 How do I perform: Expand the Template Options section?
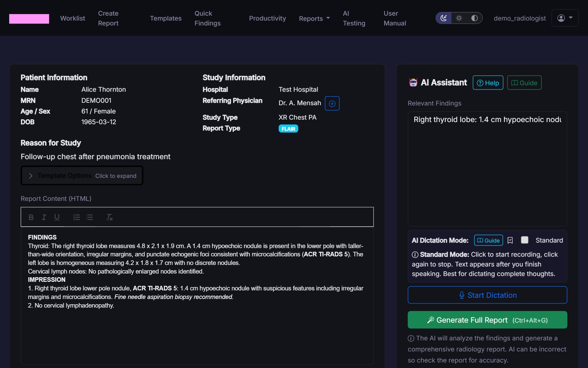82,176
